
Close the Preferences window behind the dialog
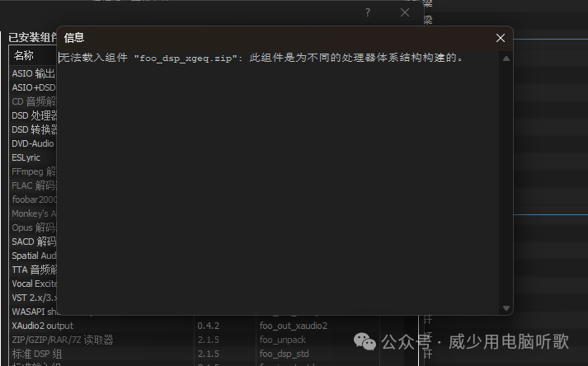pyautogui.click(x=405, y=12)
